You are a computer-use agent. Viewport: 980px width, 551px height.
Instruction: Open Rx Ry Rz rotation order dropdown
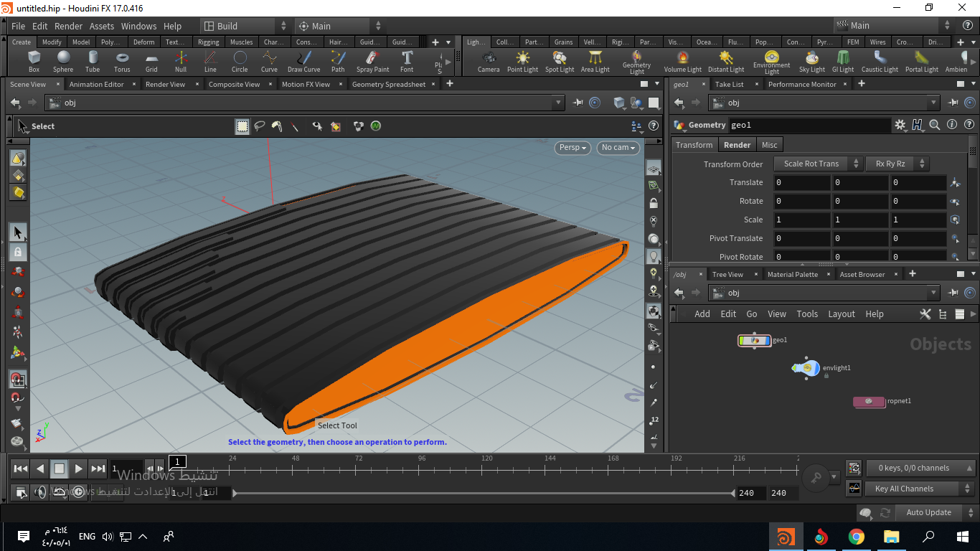click(897, 164)
